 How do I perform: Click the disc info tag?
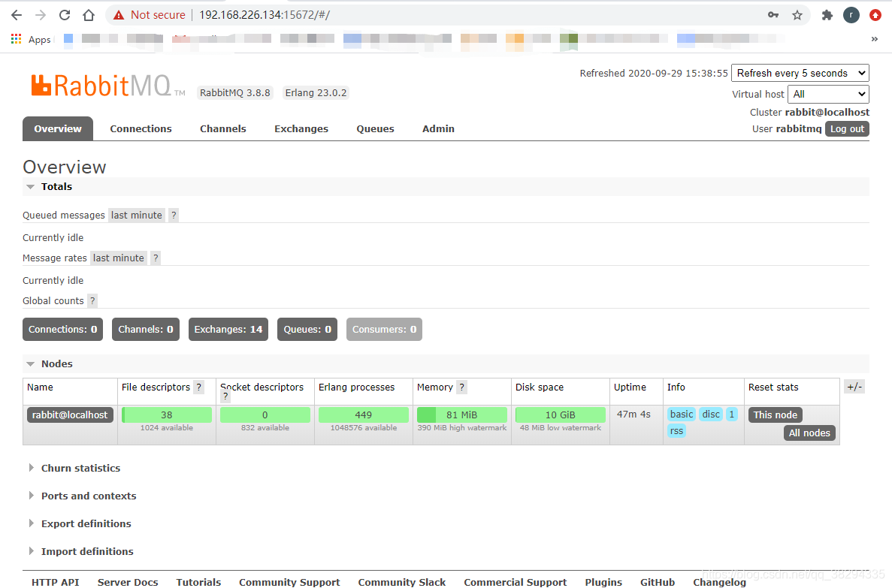[711, 414]
